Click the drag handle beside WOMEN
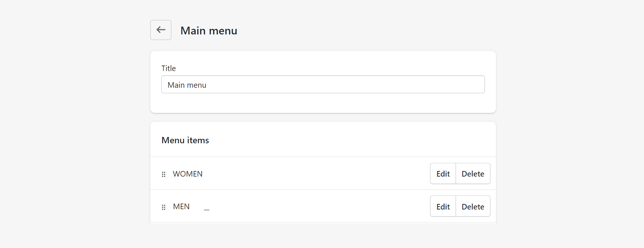The height and width of the screenshot is (248, 644). 164,174
